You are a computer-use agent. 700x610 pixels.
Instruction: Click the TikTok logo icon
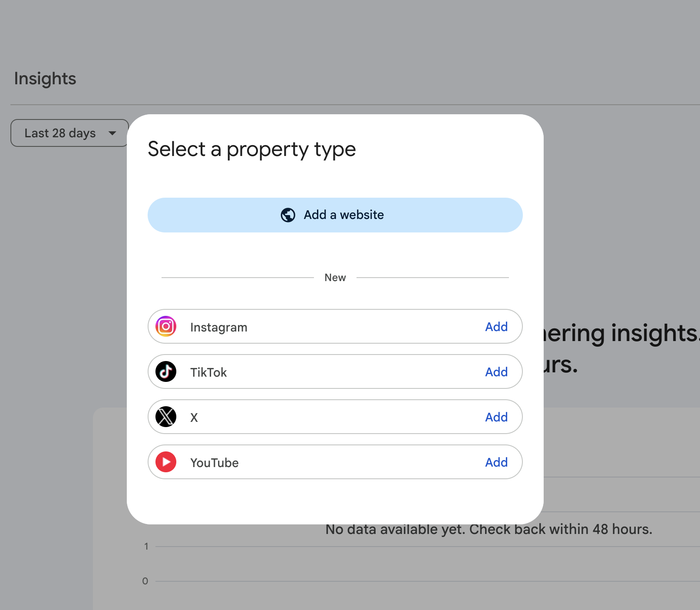[x=166, y=371]
